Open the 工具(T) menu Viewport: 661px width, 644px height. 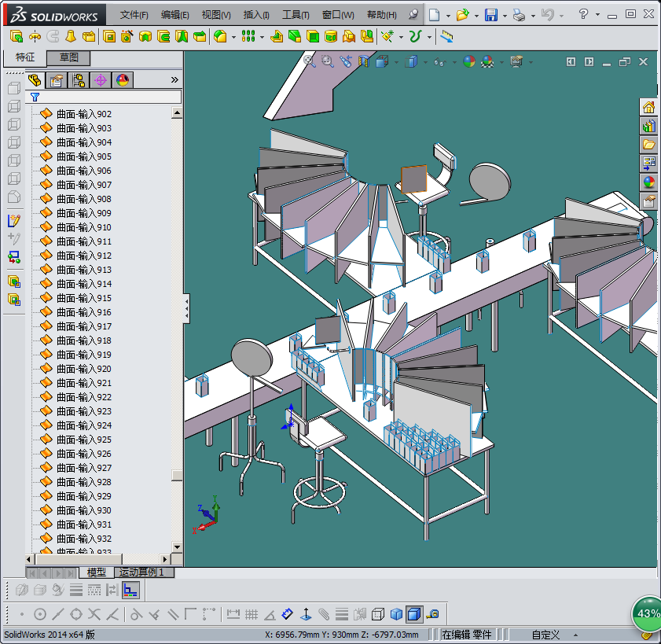(x=296, y=15)
